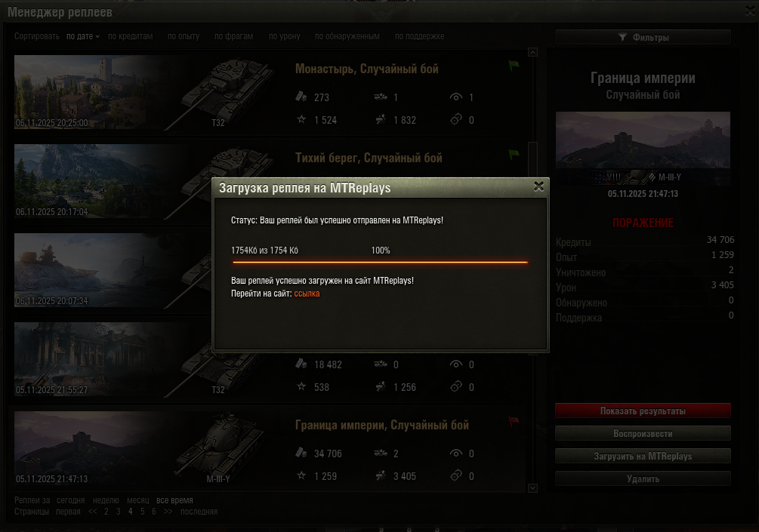Close the MTReplays upload dialog
Screen dimensions: 759x532
pos(538,186)
